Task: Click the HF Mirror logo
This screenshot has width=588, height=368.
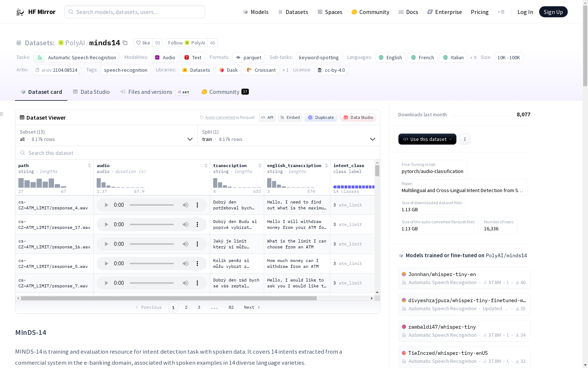Action: 36,12
